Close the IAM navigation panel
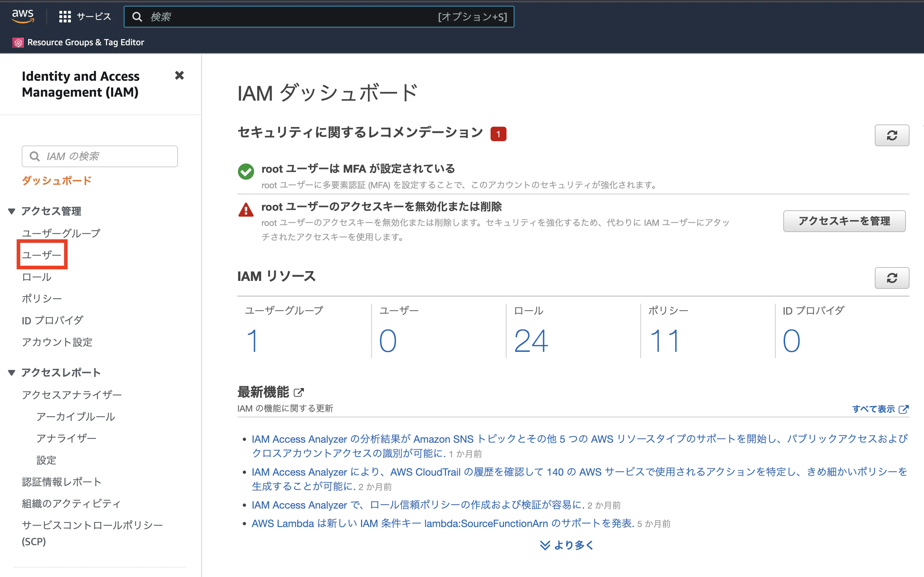 [179, 76]
